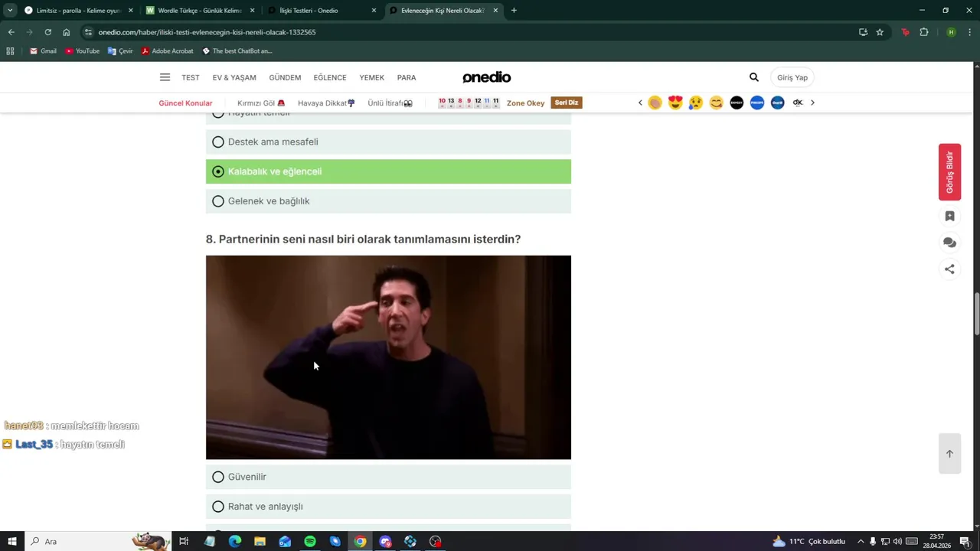Open File Explorer from the taskbar
Image resolution: width=980 pixels, height=551 pixels.
[260, 541]
